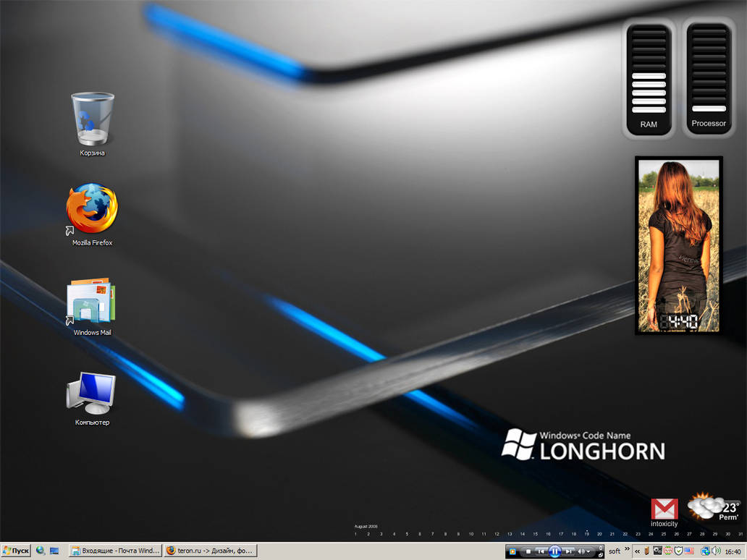The height and width of the screenshot is (560, 747).
Task: Click the RAM meter widget
Action: click(x=649, y=78)
